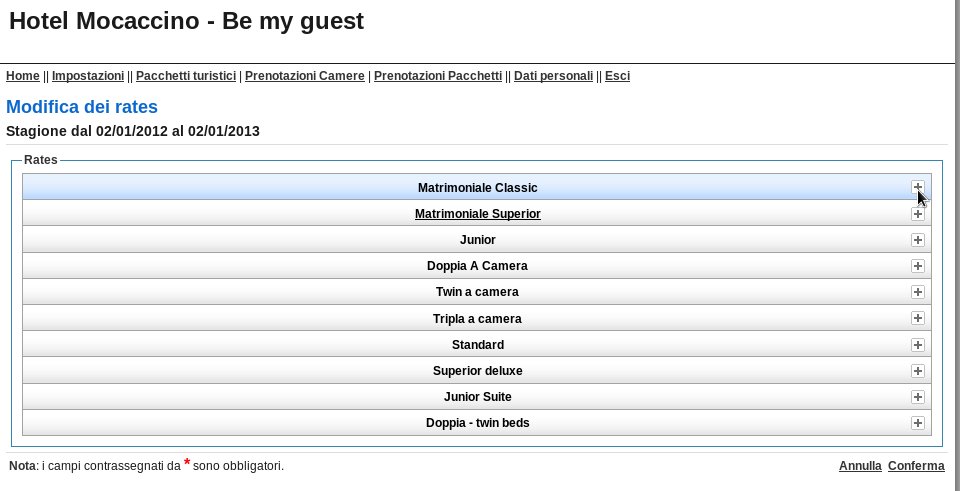The width and height of the screenshot is (960, 491).
Task: Expand Tripla a camera with plus icon
Action: click(917, 318)
